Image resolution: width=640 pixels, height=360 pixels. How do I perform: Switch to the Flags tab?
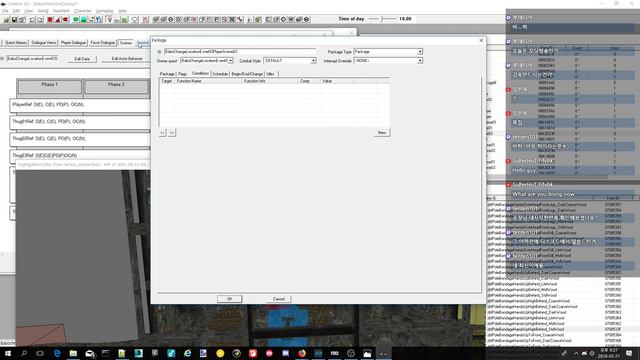click(x=182, y=74)
